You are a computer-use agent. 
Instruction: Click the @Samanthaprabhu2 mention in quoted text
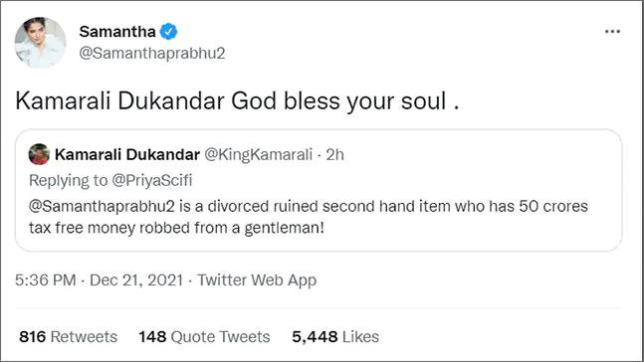(x=102, y=206)
